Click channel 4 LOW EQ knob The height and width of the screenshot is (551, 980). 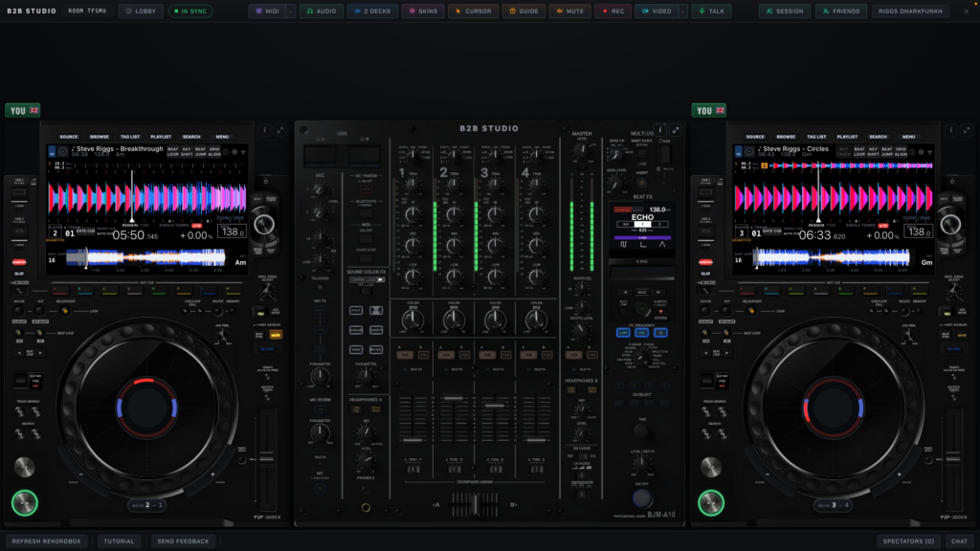coord(536,276)
